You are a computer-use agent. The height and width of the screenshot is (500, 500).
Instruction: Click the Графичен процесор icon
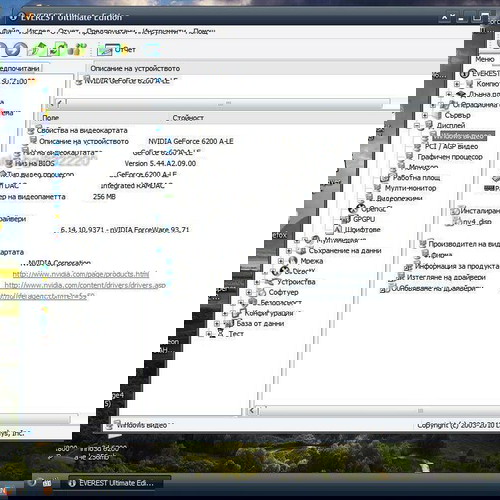point(409,157)
